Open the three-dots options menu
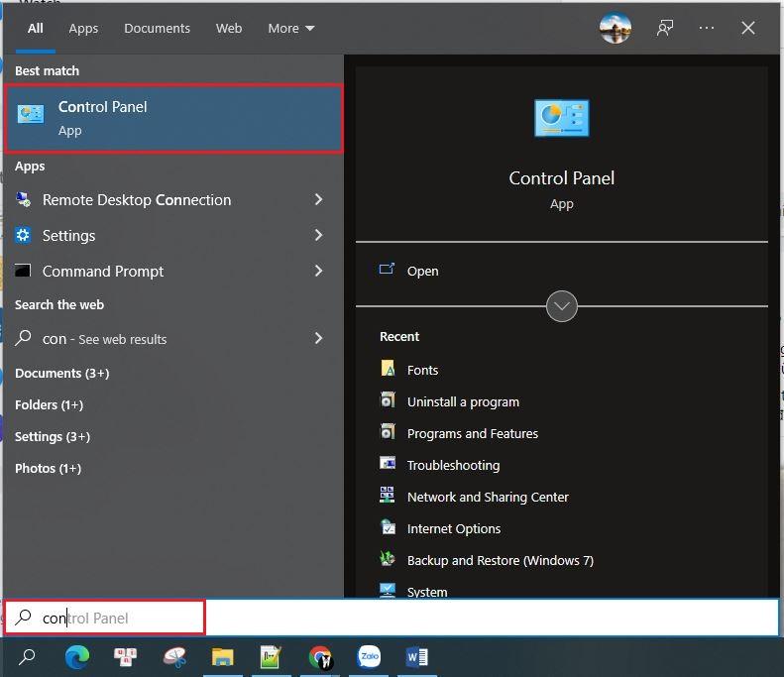784x677 pixels. [707, 28]
